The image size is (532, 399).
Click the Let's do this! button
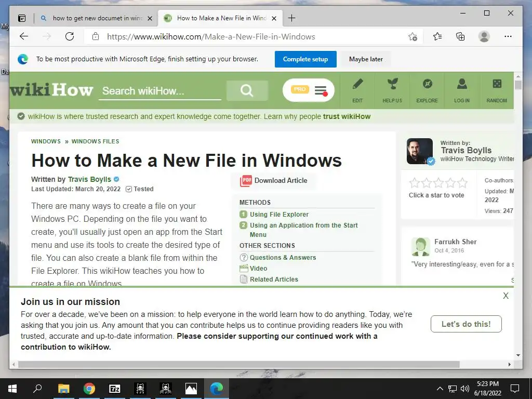pos(466,324)
